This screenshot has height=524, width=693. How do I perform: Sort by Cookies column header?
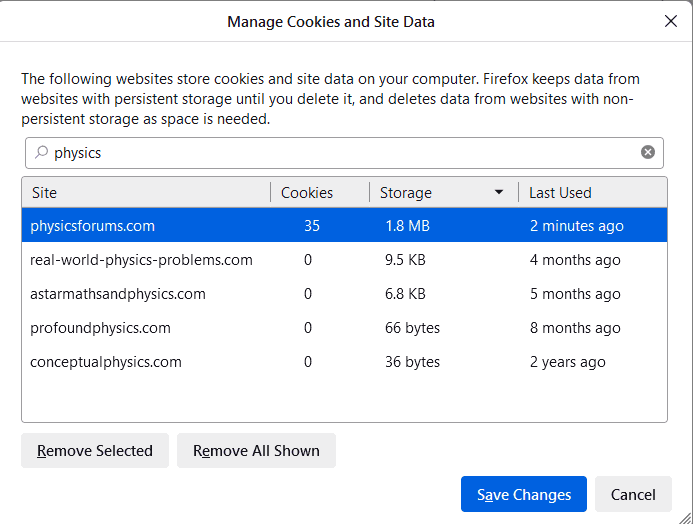(x=320, y=193)
